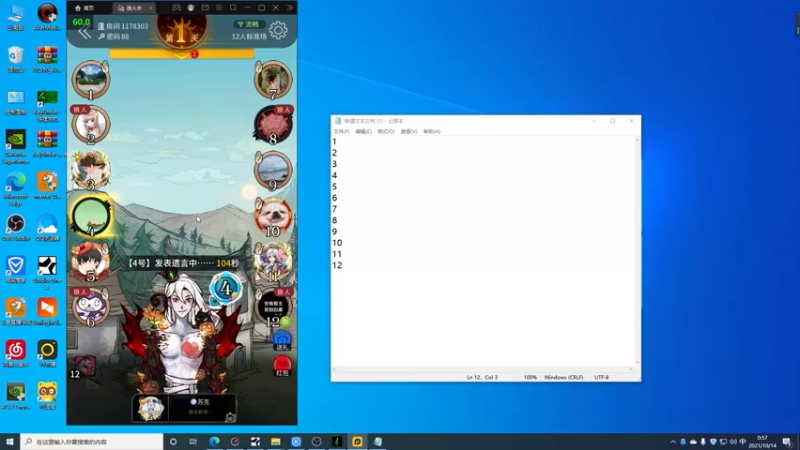800x450 pixels.
Task: Select player 6 avatar
Action: point(91,307)
